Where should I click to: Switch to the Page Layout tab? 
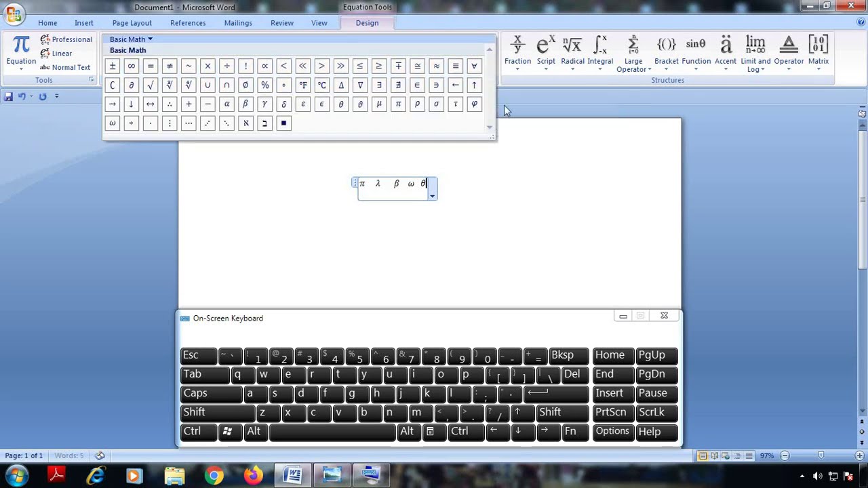coord(132,23)
